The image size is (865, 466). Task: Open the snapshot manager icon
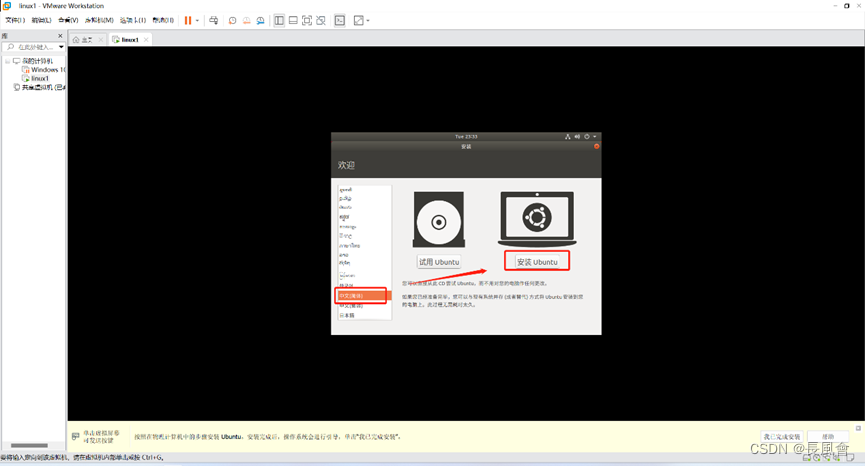click(260, 20)
